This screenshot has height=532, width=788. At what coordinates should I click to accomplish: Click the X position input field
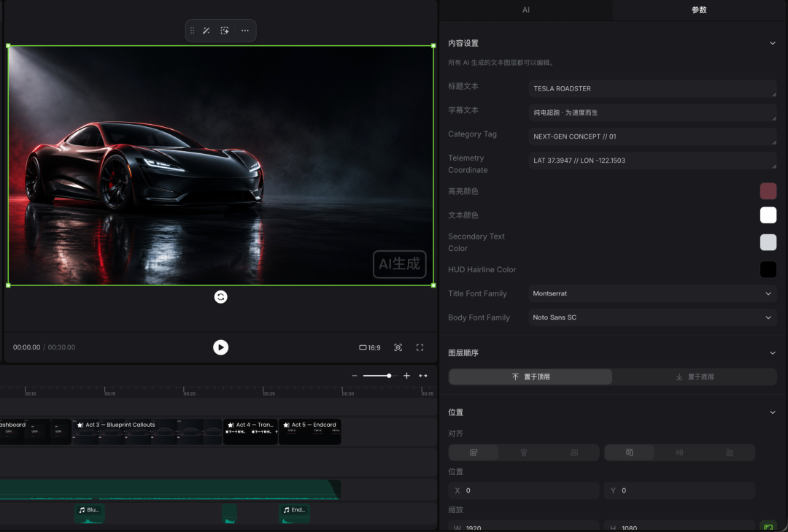pyautogui.click(x=524, y=490)
